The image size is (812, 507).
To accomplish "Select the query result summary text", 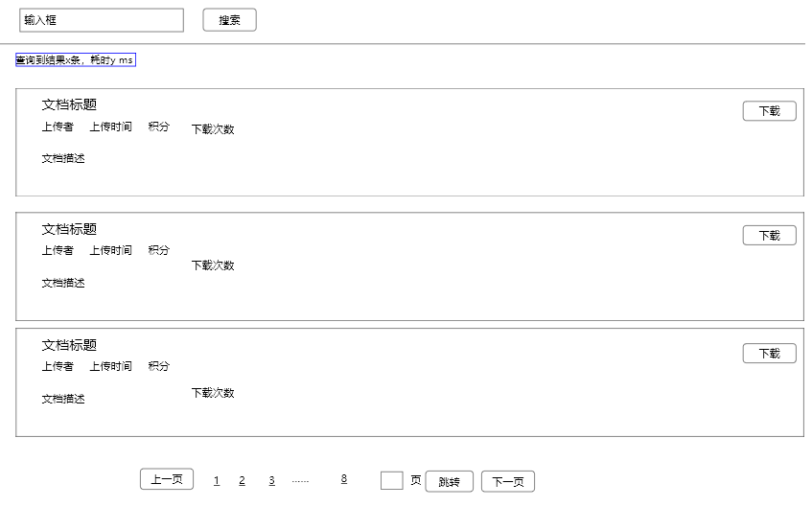I will click(75, 60).
